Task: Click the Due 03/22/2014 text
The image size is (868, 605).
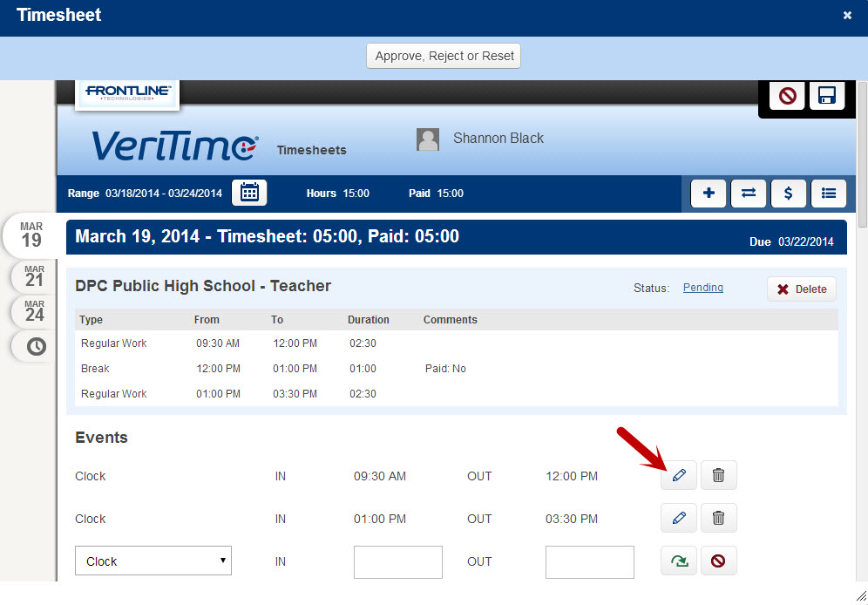Action: [x=791, y=241]
